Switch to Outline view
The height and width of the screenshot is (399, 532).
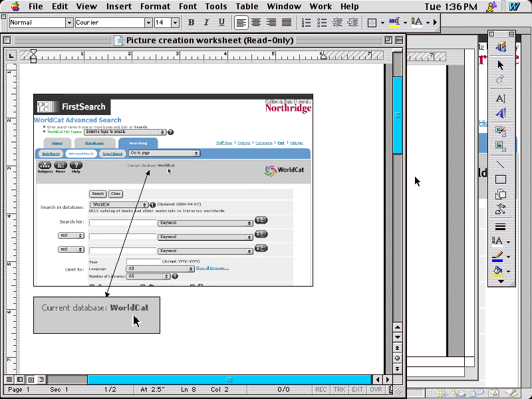(x=41, y=379)
